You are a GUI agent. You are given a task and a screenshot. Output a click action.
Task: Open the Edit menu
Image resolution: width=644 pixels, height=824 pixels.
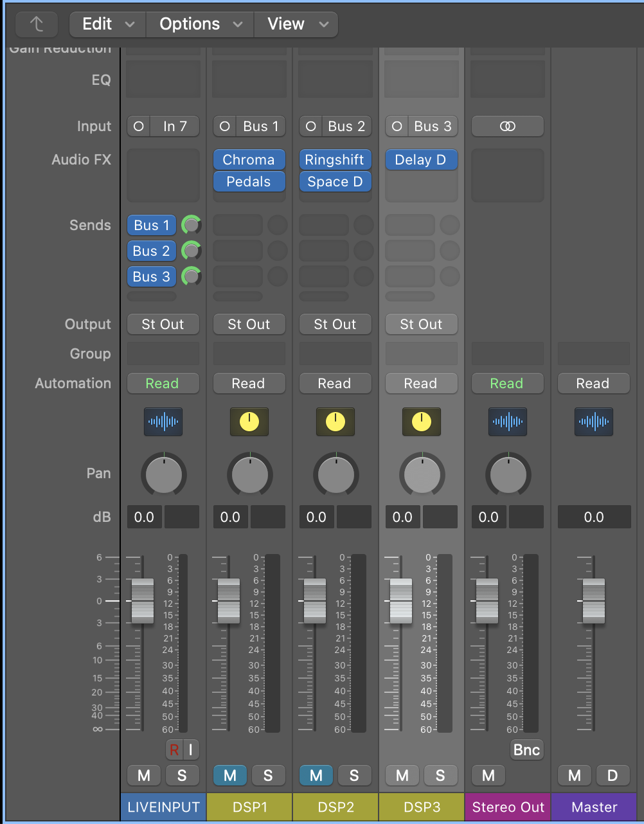tap(107, 24)
